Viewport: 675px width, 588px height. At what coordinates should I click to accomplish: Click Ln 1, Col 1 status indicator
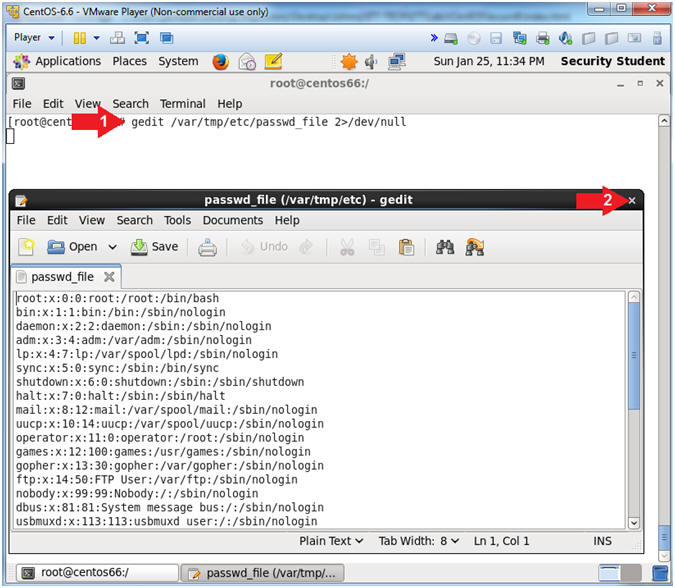point(502,541)
